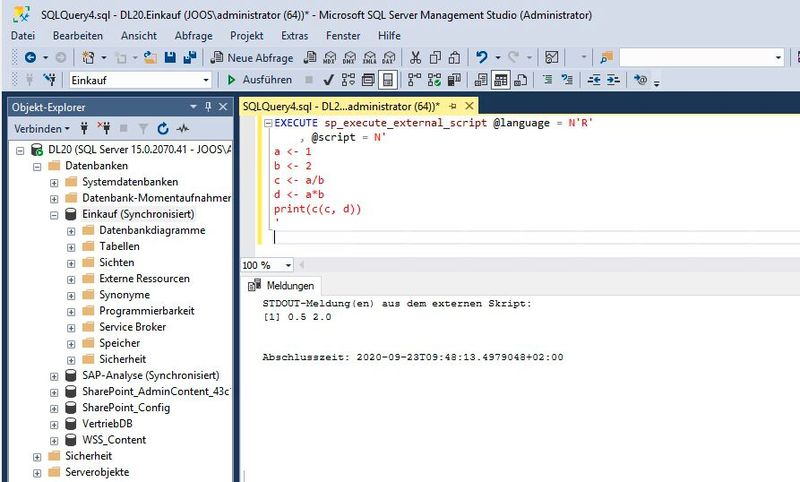
Task: Open the Undo history dropdown arrow
Action: coord(497,58)
